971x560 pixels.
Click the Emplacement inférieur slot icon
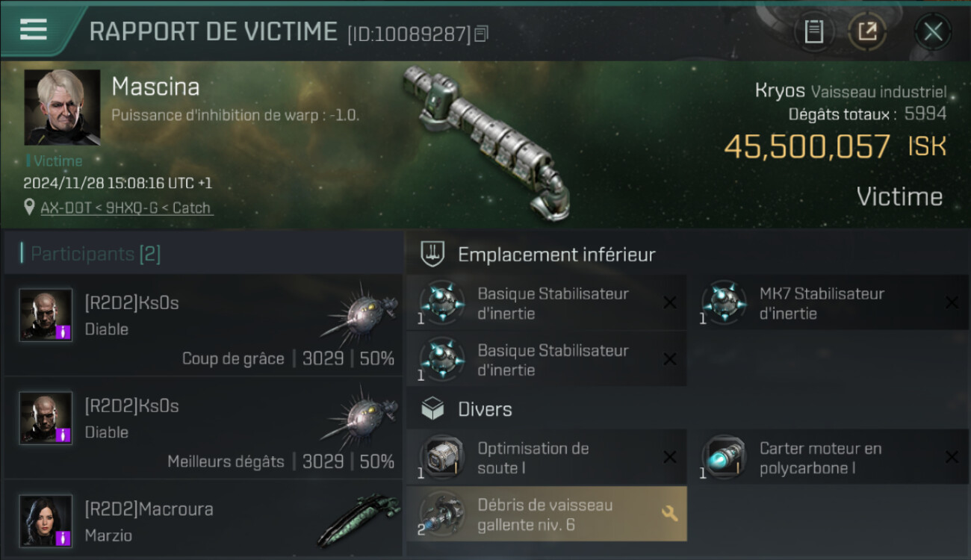pos(433,254)
